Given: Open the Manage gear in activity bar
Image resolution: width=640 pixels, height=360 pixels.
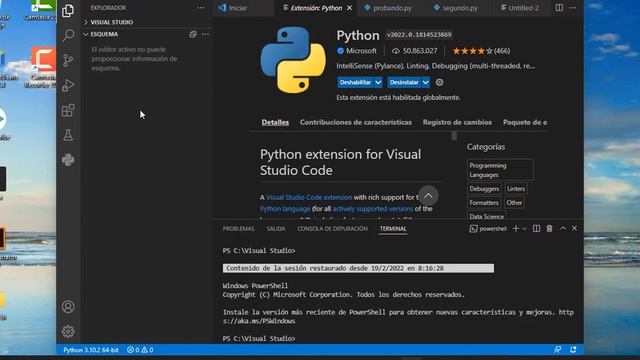Looking at the screenshot, I should click(x=68, y=331).
